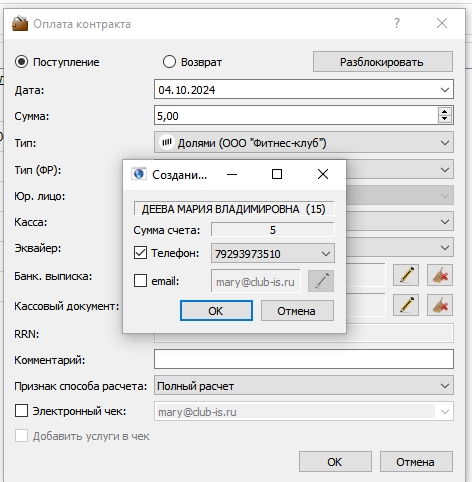Open the Признак способа расчета dropdown
This screenshot has width=472, height=482.
(x=445, y=386)
